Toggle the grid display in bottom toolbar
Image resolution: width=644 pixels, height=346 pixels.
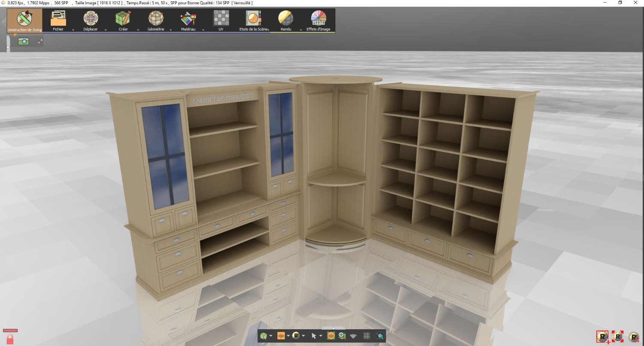click(367, 336)
